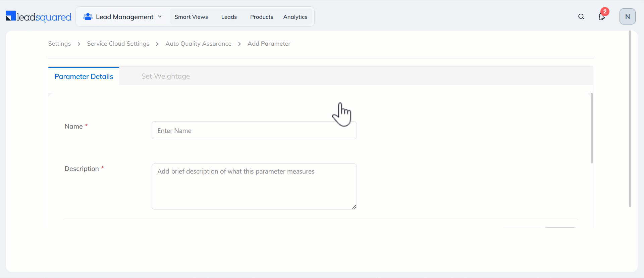Open the Products menu
644x278 pixels.
[x=262, y=17]
